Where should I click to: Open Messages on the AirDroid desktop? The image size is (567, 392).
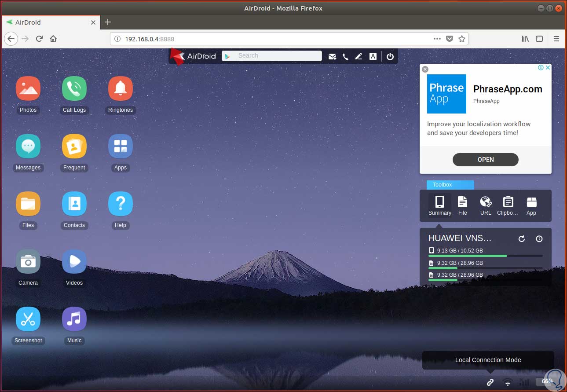28,146
